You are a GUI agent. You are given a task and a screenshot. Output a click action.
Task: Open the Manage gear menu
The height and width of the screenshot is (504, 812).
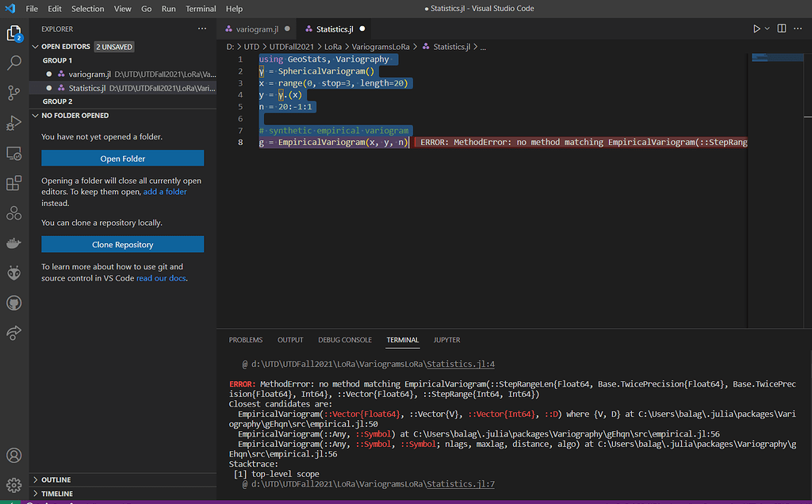[13, 484]
